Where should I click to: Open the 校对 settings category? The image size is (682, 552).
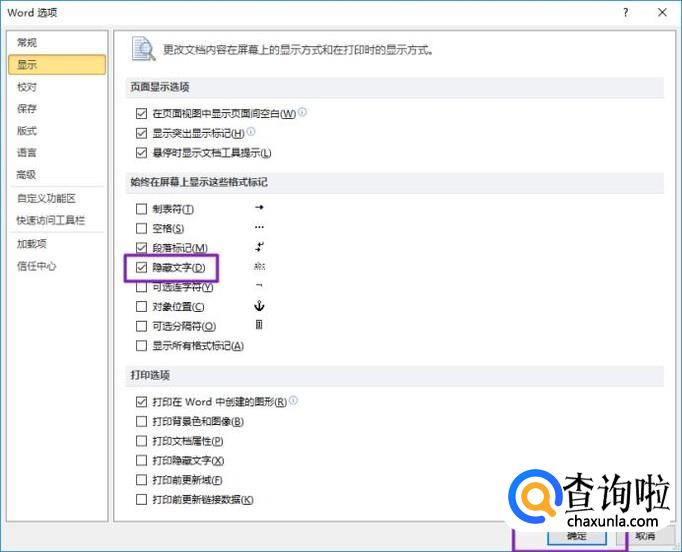pos(27,87)
